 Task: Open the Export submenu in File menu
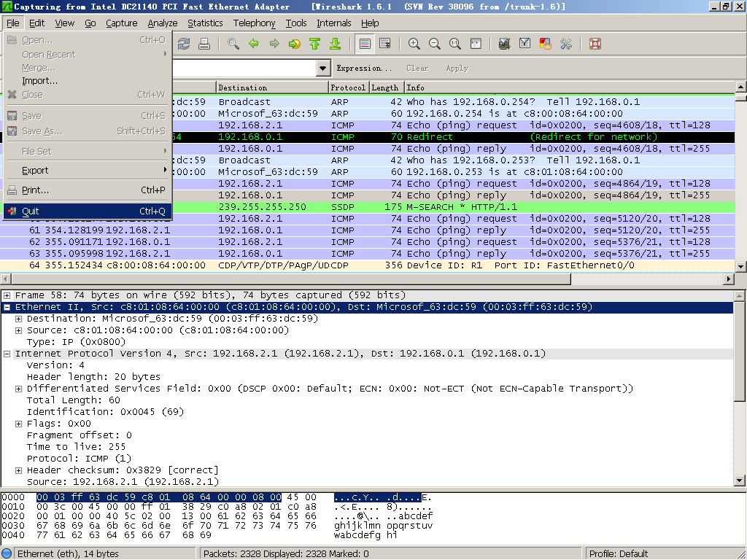88,170
